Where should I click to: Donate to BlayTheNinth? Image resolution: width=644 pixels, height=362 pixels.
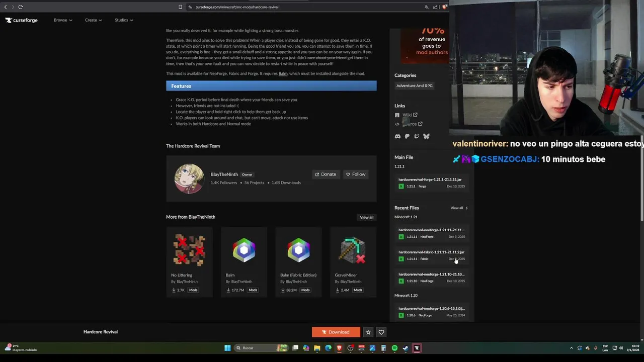click(326, 174)
